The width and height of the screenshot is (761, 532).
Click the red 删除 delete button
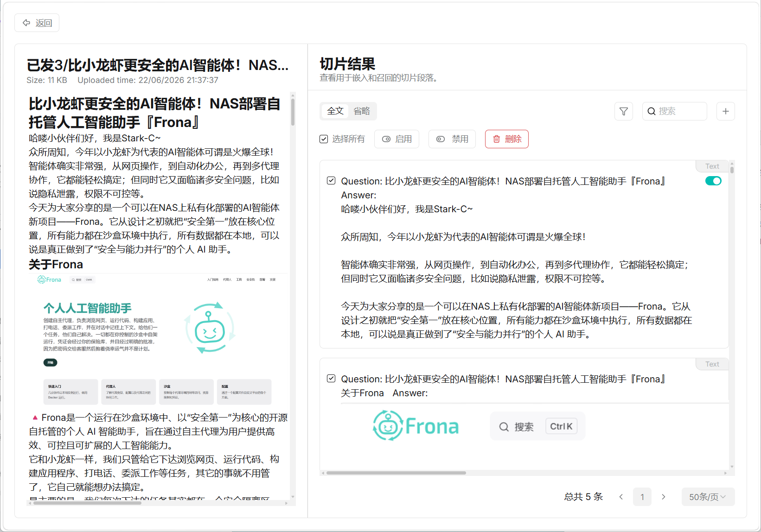click(x=507, y=139)
